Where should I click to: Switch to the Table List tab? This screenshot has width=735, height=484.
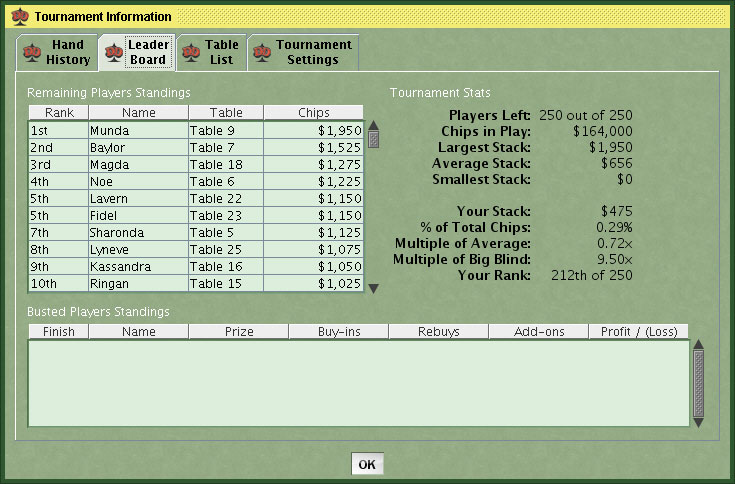(x=221, y=52)
